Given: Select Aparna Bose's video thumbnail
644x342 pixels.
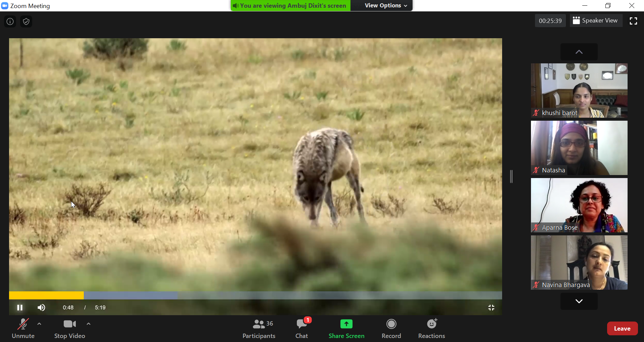Looking at the screenshot, I should [x=579, y=205].
